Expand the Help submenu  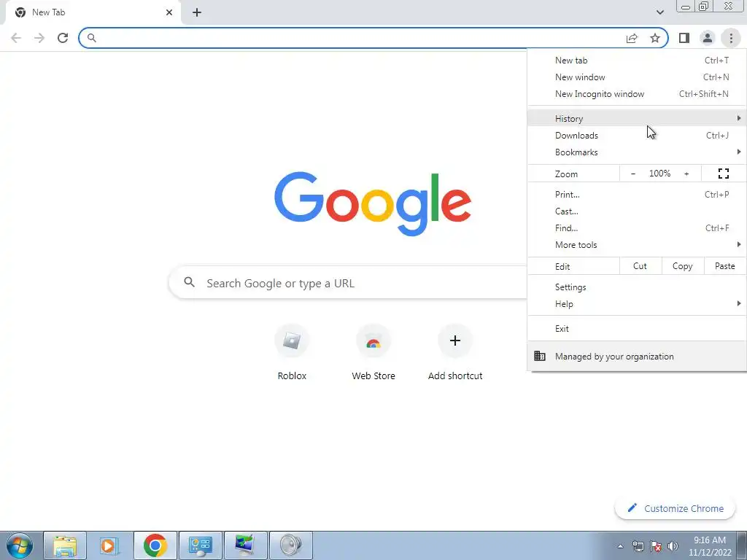pyautogui.click(x=637, y=304)
